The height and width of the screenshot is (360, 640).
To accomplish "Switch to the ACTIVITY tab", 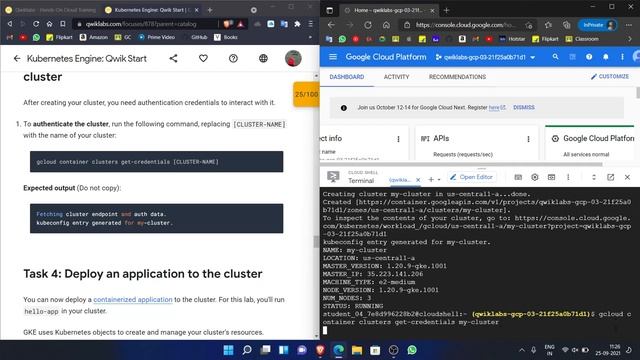I will click(x=396, y=77).
